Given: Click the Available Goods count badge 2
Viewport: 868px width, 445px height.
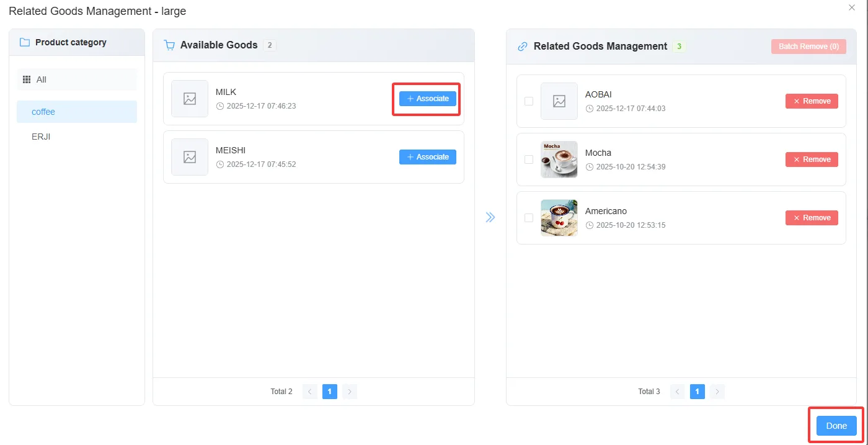Looking at the screenshot, I should tap(270, 45).
